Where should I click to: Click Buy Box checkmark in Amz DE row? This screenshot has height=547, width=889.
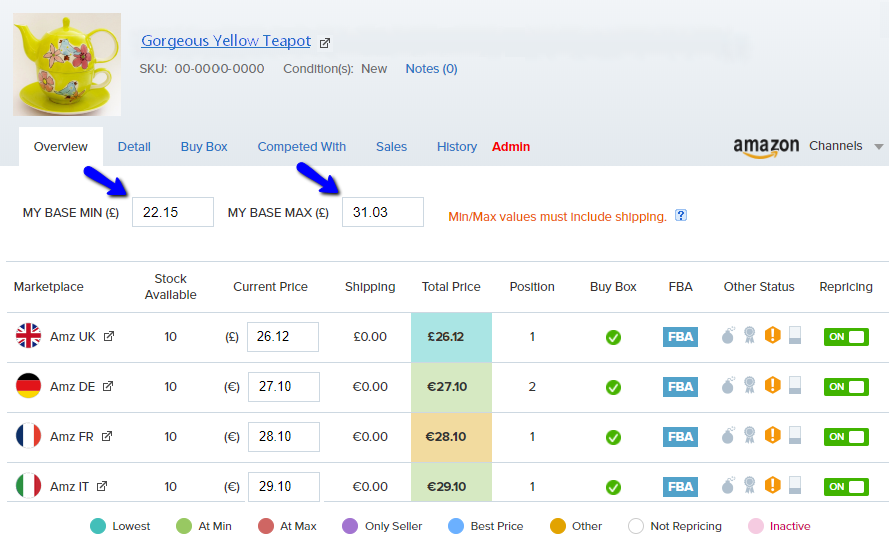click(613, 387)
